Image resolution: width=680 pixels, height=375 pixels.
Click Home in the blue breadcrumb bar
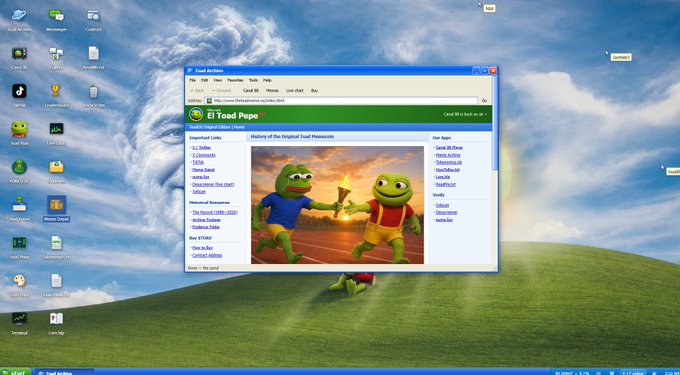coord(239,127)
